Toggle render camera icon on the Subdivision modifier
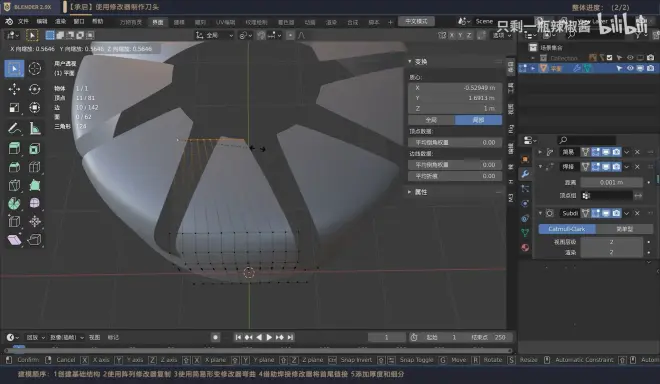Screen dimensions: 660x384 point(616,213)
